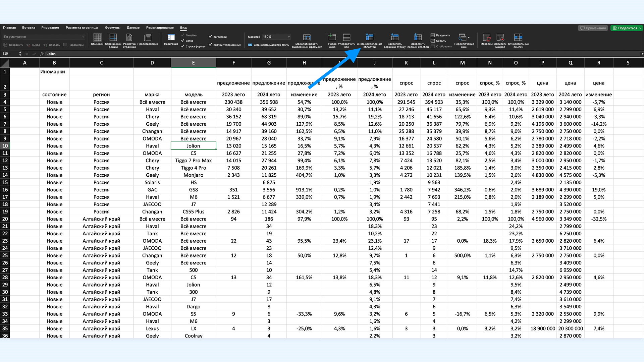Toggle Относительные ссылки icon
This screenshot has height=362, width=644.
(518, 37)
